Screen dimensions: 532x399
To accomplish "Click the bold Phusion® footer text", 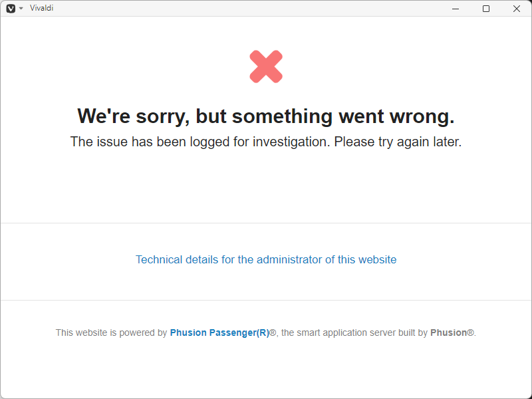I will pyautogui.click(x=451, y=332).
